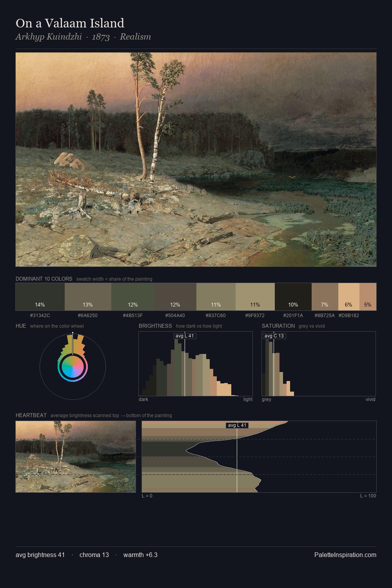Select the 13% brownish-grey color swatch
Viewport: 392px width, 588px height.
coord(88,297)
